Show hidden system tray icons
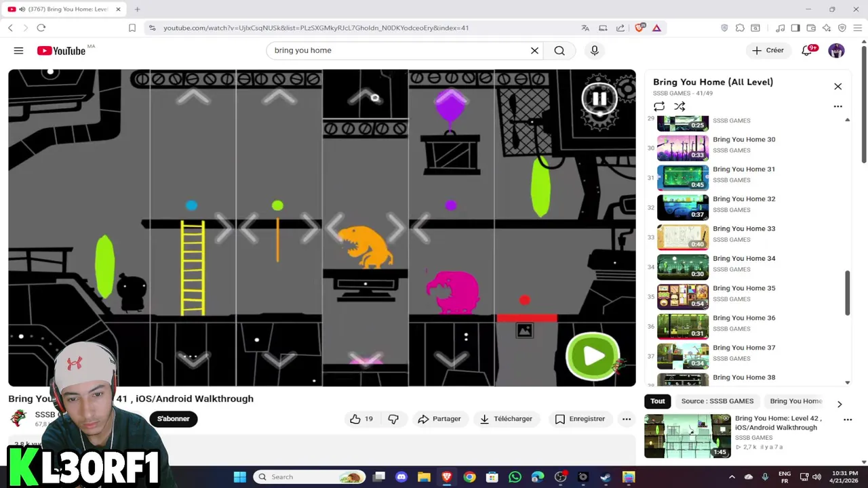 [x=732, y=477]
